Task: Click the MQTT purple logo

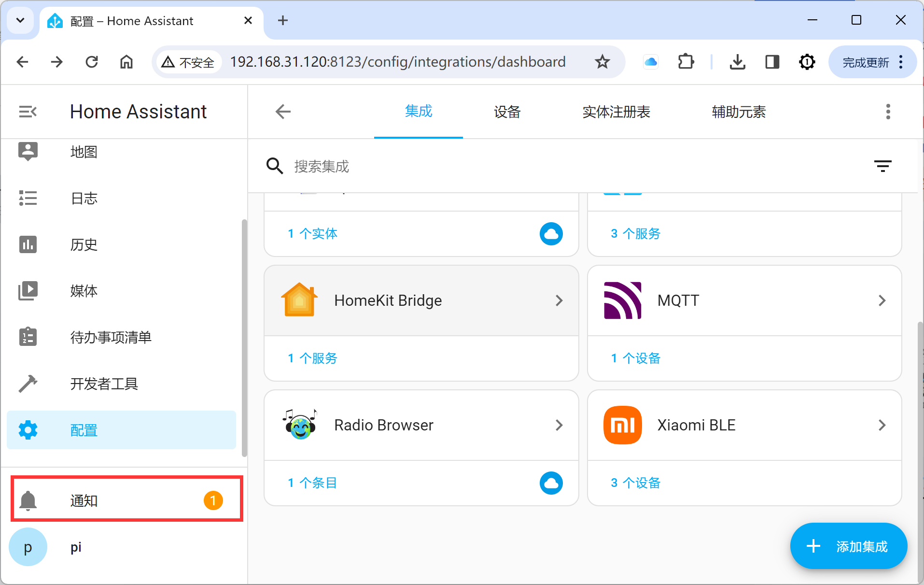Action: [623, 300]
